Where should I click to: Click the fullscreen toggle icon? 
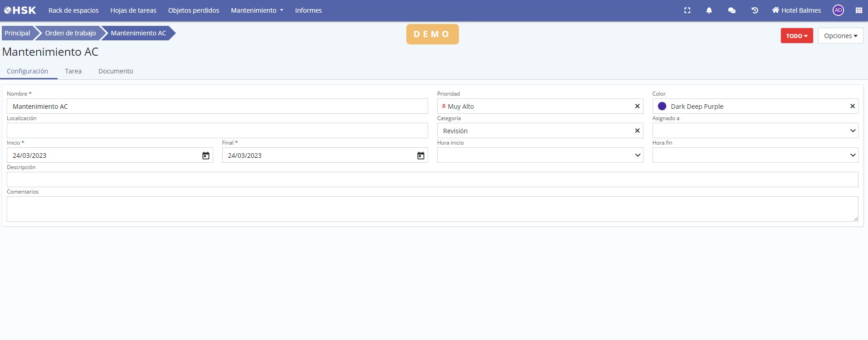click(687, 10)
